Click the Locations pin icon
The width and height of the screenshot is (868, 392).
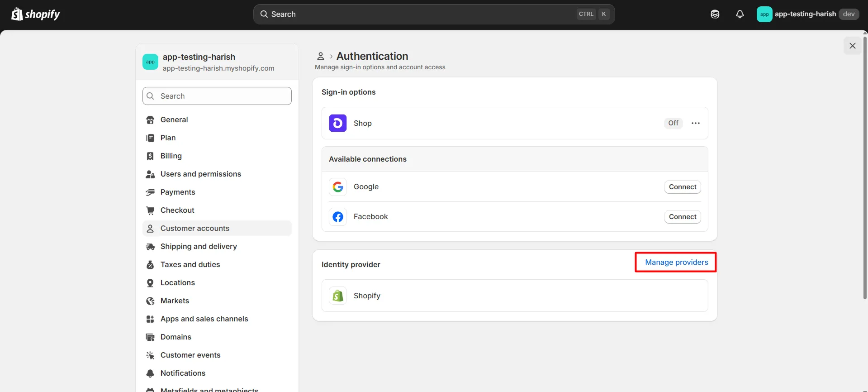(x=150, y=283)
